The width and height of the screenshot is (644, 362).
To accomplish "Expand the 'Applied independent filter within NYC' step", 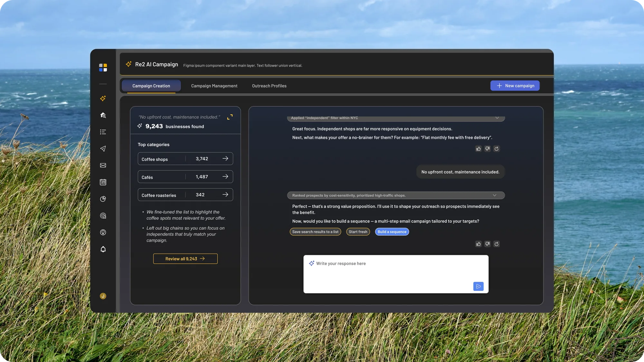I will pos(497,118).
